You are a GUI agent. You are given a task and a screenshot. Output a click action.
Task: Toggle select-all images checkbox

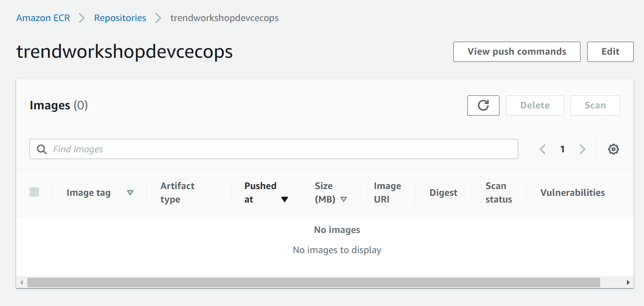click(34, 192)
